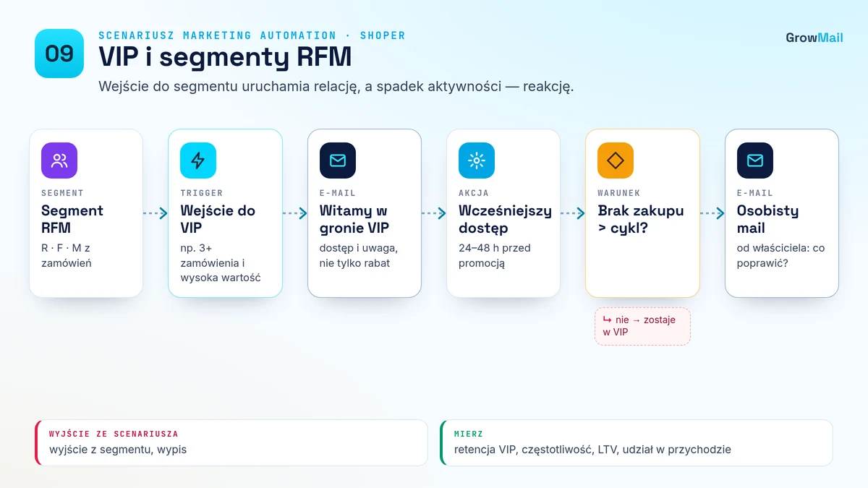Click 'od właściciela: co poprawić?' text
868x488 pixels.
pyautogui.click(x=781, y=255)
